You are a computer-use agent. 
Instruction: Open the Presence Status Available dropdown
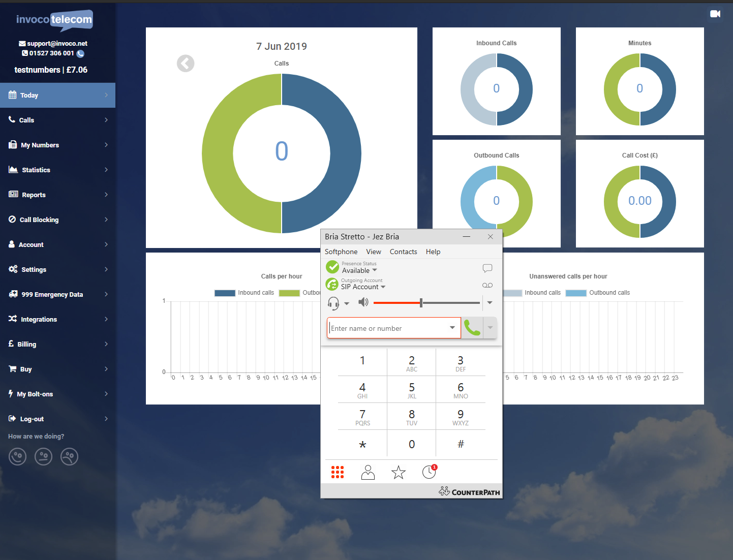point(359,270)
